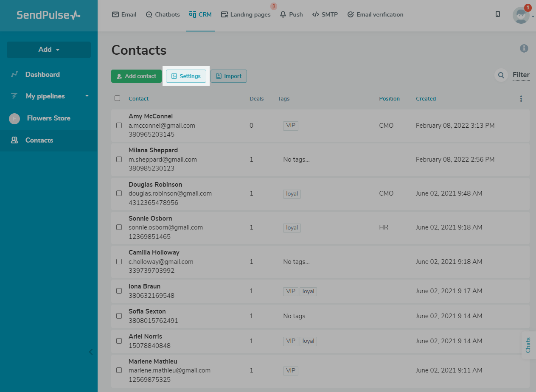Tick the checkbox for Sonnie Osborn
Image resolution: width=536 pixels, height=392 pixels.
tap(119, 227)
